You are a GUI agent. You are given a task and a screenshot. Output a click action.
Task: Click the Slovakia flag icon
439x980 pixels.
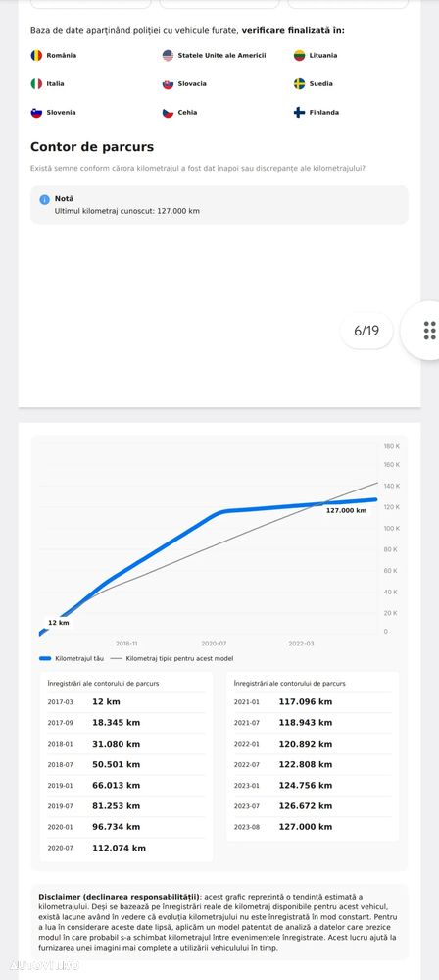tap(168, 83)
